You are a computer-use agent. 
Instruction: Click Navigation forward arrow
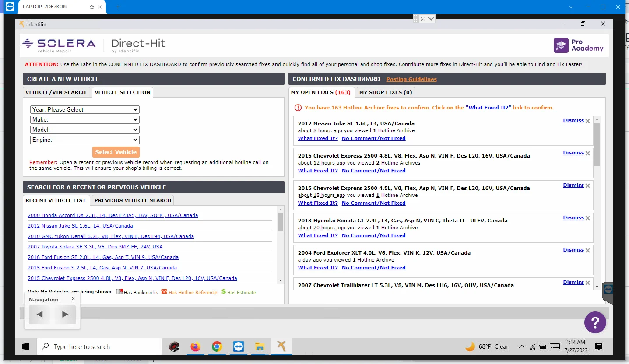tap(65, 314)
